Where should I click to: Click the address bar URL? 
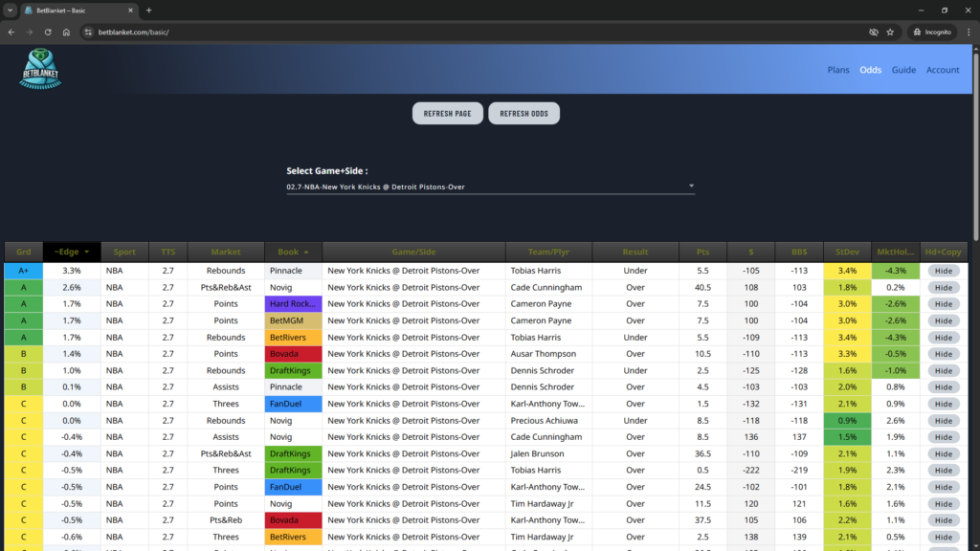point(133,32)
